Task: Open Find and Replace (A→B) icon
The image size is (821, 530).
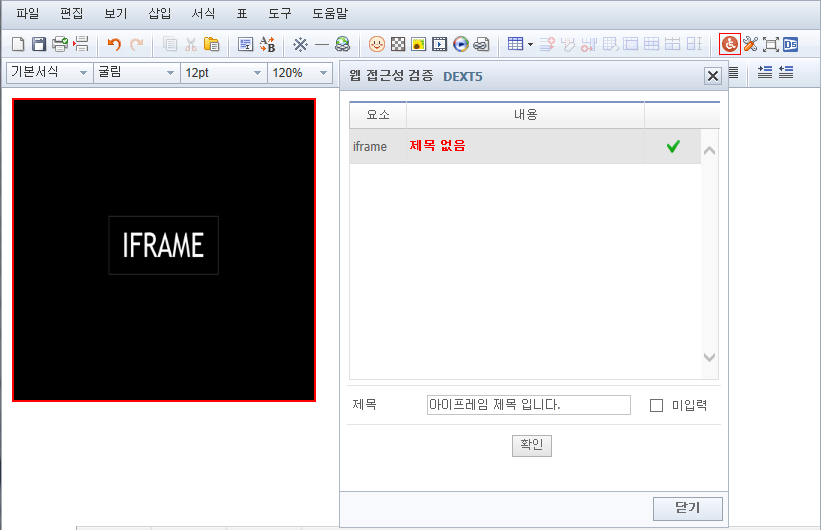Action: click(x=267, y=45)
